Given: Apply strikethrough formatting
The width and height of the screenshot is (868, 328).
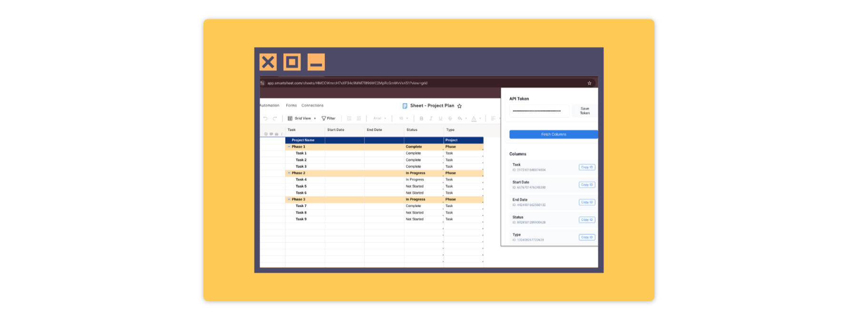Looking at the screenshot, I should point(450,118).
